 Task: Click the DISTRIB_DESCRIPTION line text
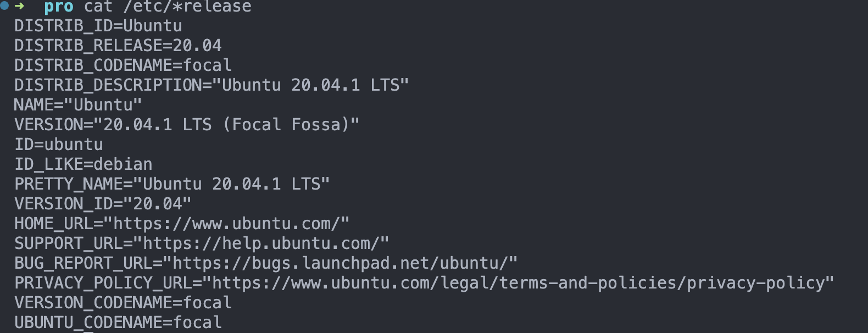point(212,85)
